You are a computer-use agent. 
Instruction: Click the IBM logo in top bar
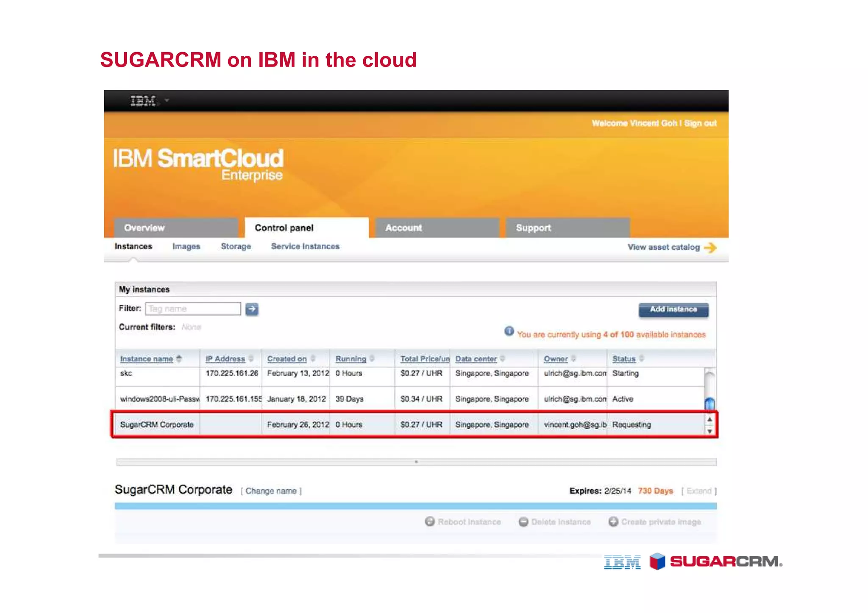click(x=143, y=101)
